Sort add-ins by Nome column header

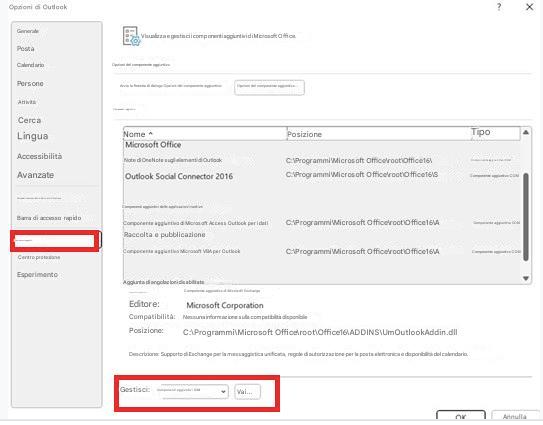pos(205,134)
